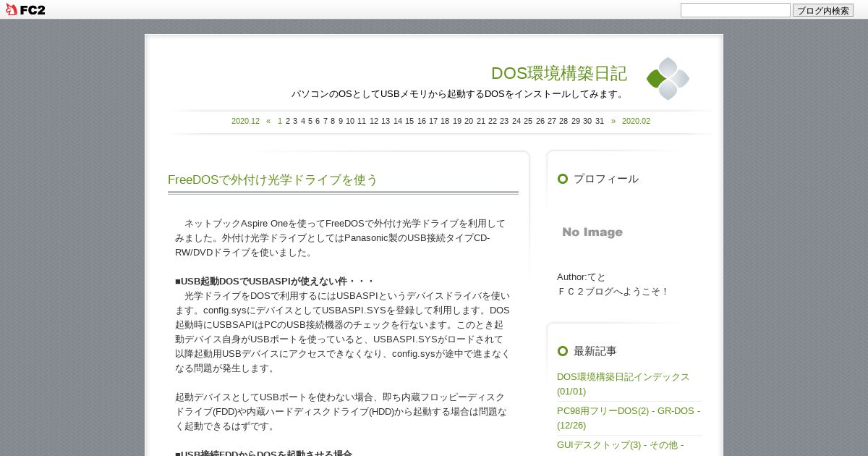868x456 pixels.
Task: Click the blog header diamond logo
Action: pos(668,79)
